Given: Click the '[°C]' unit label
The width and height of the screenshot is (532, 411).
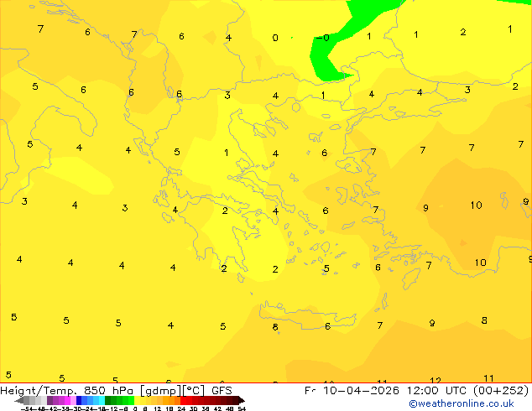Looking at the screenshot, I should click(x=194, y=391).
